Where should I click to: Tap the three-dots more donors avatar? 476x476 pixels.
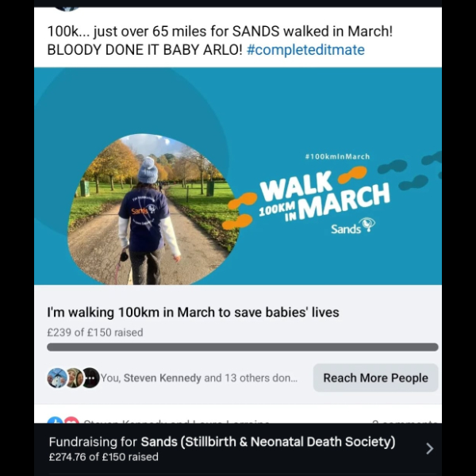90,378
